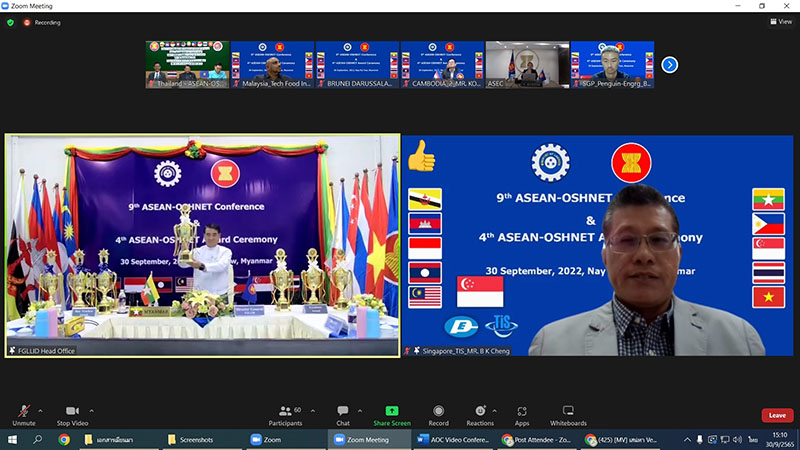The width and height of the screenshot is (800, 450).
Task: Toggle Stop Video camera button
Action: [x=71, y=414]
